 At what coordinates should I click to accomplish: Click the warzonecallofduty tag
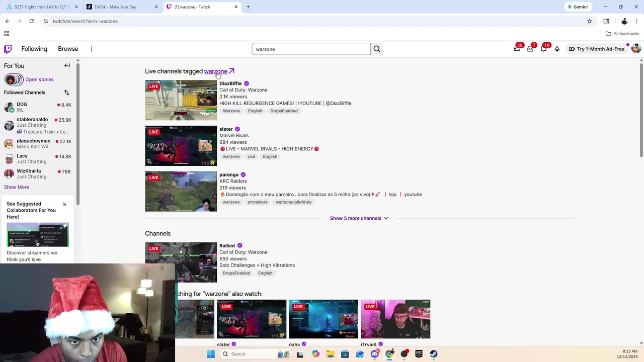point(294,202)
